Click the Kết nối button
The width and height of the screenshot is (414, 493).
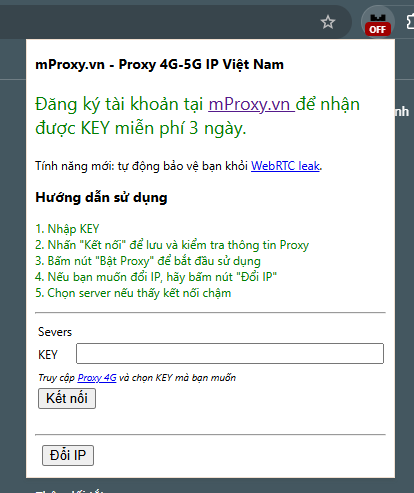click(67, 398)
